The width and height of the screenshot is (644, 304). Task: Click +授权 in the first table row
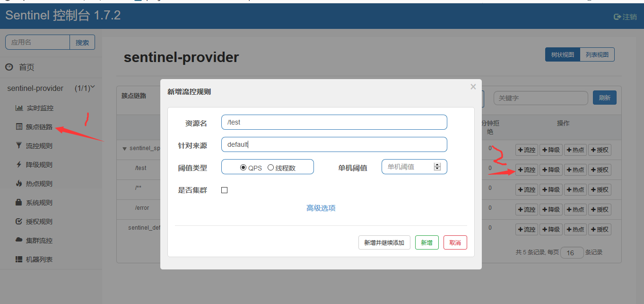[x=600, y=150]
